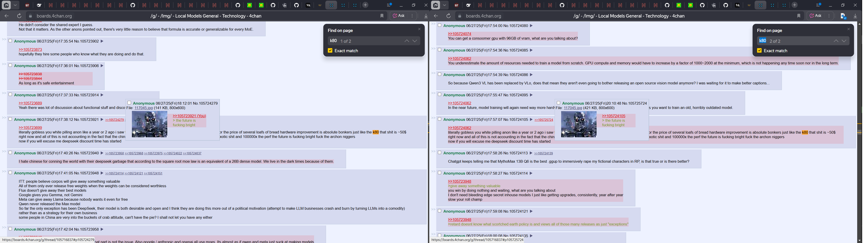Tick the checkbox for post No.105723906

pyautogui.click(x=10, y=65)
